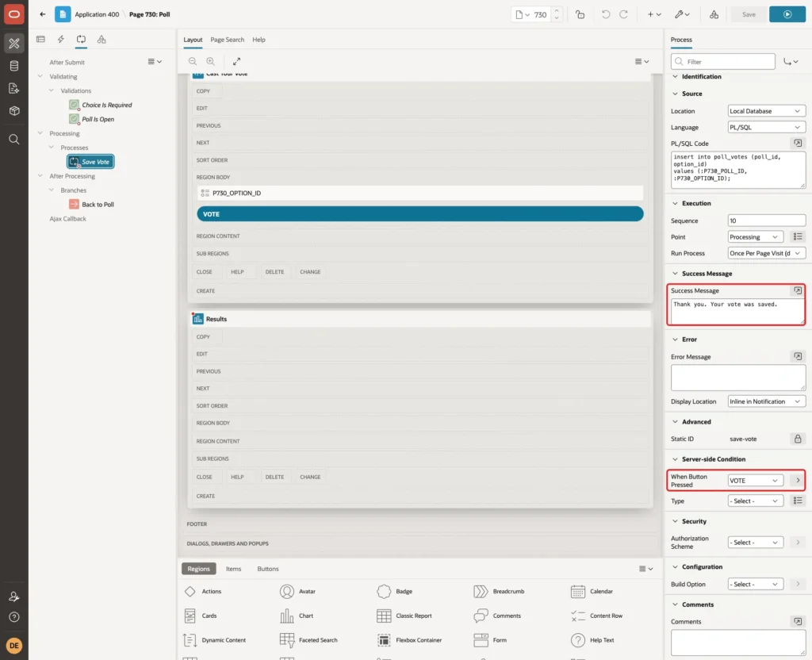The image size is (812, 660).
Task: Open Success Message code editor icon
Action: 798,290
